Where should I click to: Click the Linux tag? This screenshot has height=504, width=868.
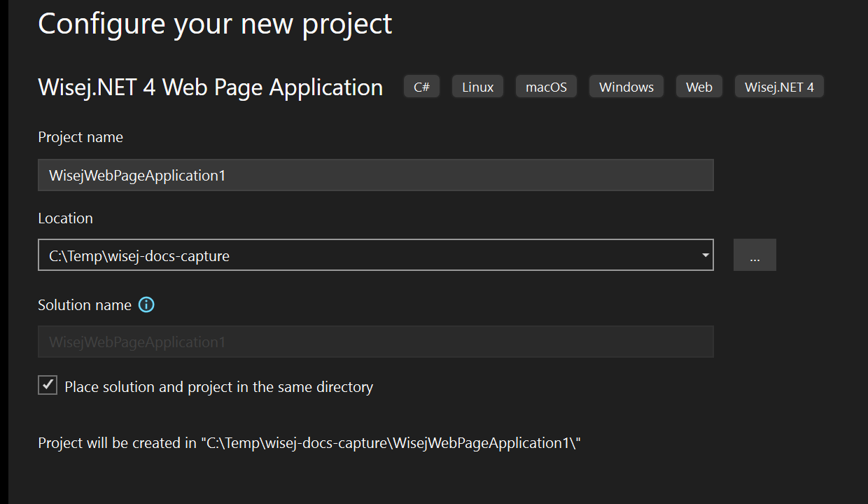(478, 87)
